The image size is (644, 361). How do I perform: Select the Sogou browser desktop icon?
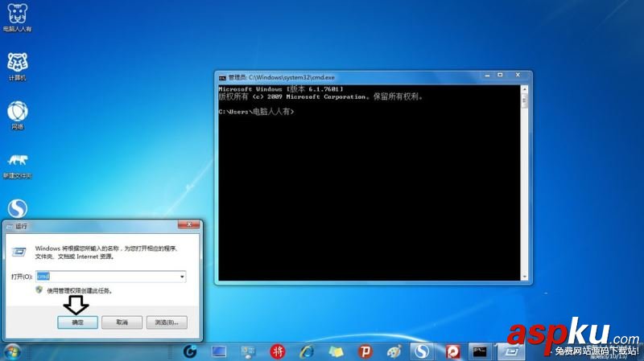point(17,208)
